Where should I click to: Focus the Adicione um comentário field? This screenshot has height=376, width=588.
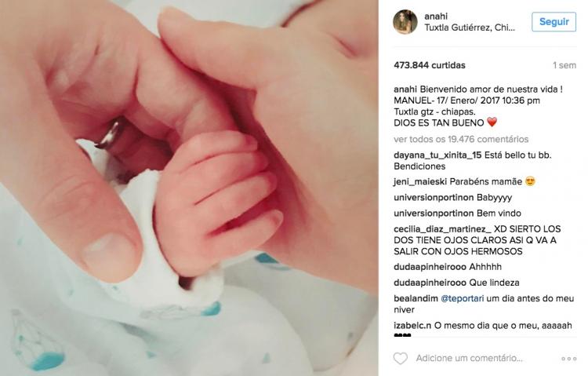[x=469, y=359]
